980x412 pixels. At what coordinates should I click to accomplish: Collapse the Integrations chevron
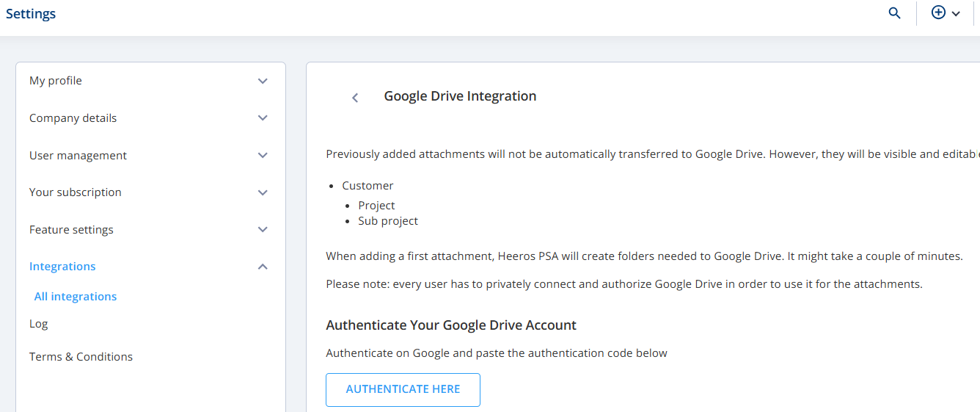point(263,267)
